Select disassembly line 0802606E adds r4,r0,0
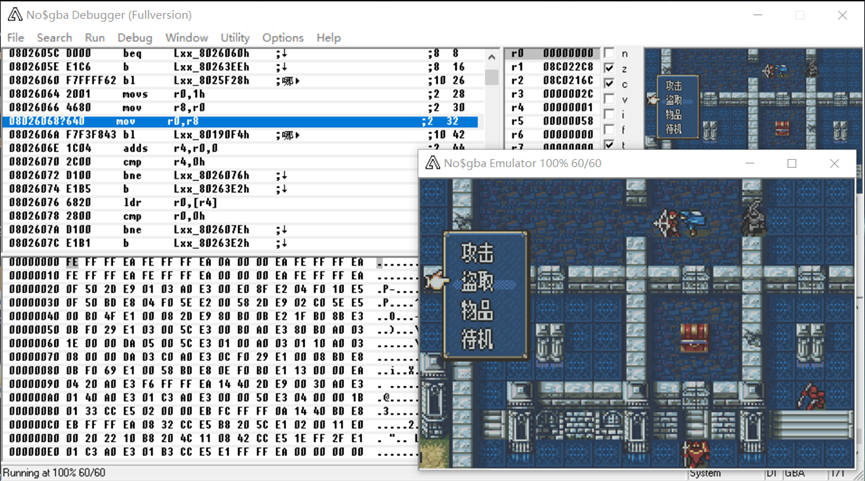This screenshot has width=865, height=481. click(210, 148)
